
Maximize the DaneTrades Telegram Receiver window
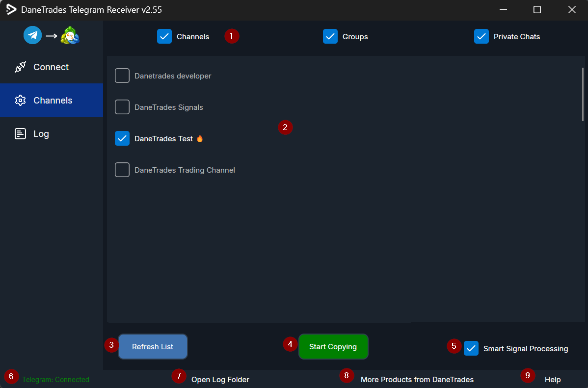click(x=537, y=10)
